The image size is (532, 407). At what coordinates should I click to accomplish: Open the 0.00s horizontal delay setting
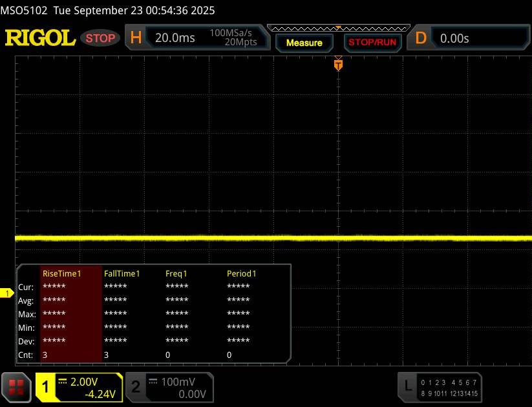[x=478, y=38]
